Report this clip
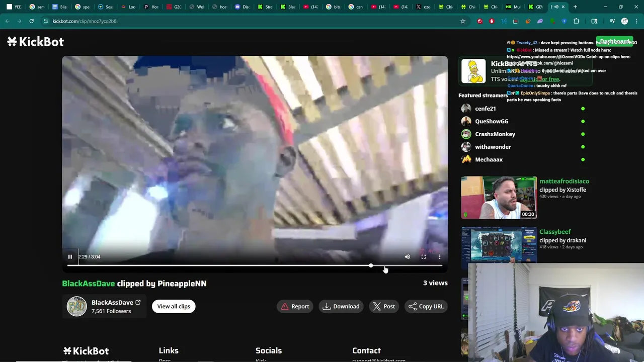This screenshot has width=644, height=362. (x=295, y=306)
